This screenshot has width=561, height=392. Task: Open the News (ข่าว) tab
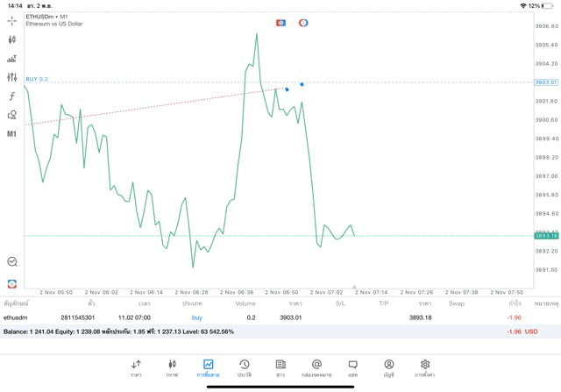coord(280,367)
